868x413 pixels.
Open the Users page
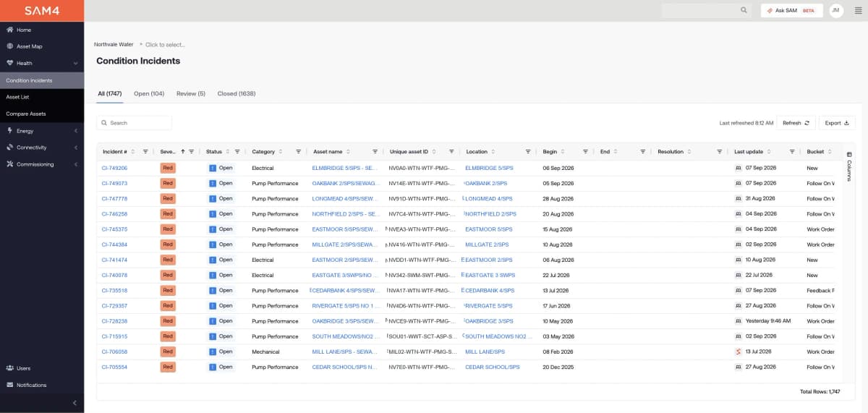(23, 368)
